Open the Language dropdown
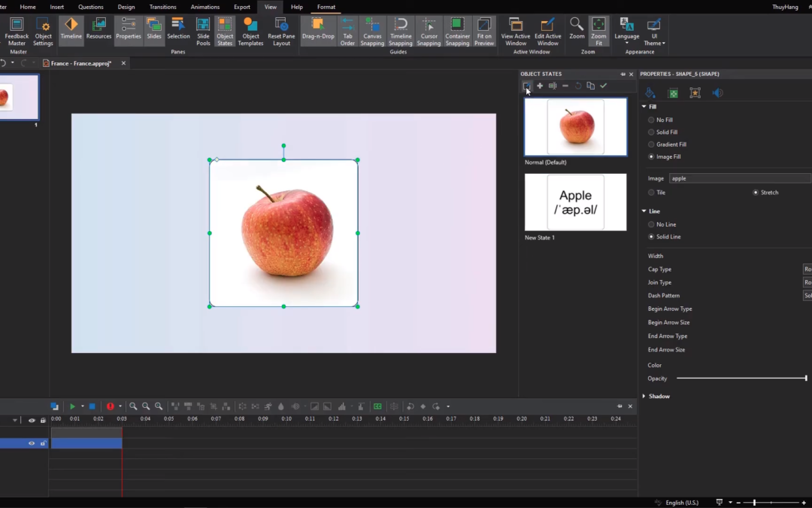Viewport: 812px width, 508px height. [x=626, y=32]
